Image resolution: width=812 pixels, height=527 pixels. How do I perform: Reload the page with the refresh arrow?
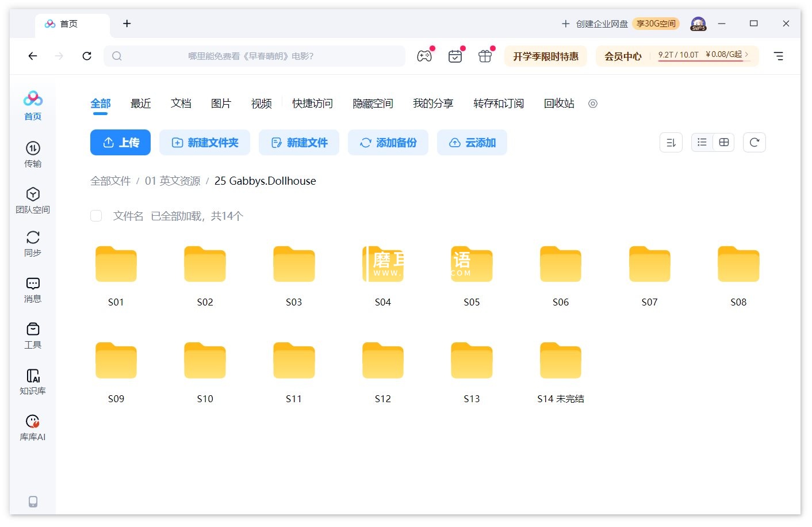(x=87, y=56)
